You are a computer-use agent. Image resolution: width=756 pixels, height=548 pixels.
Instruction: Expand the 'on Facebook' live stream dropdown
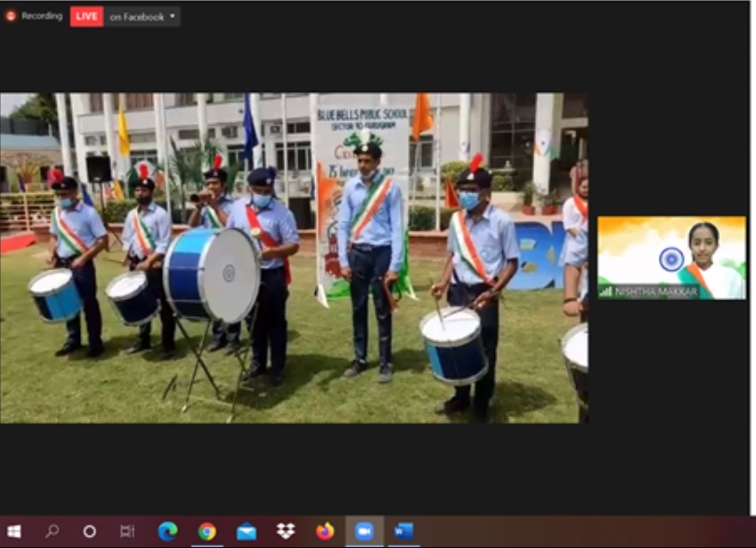pyautogui.click(x=172, y=17)
